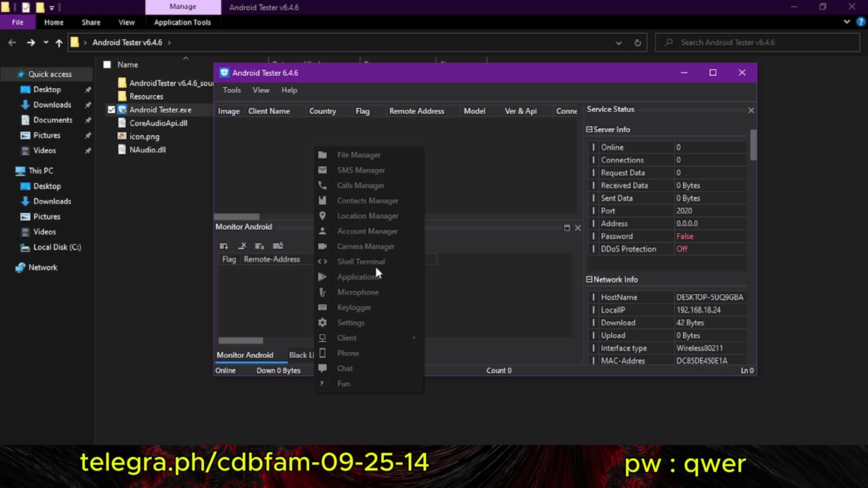
Task: Sort Explorer files by Name column
Action: coord(127,65)
